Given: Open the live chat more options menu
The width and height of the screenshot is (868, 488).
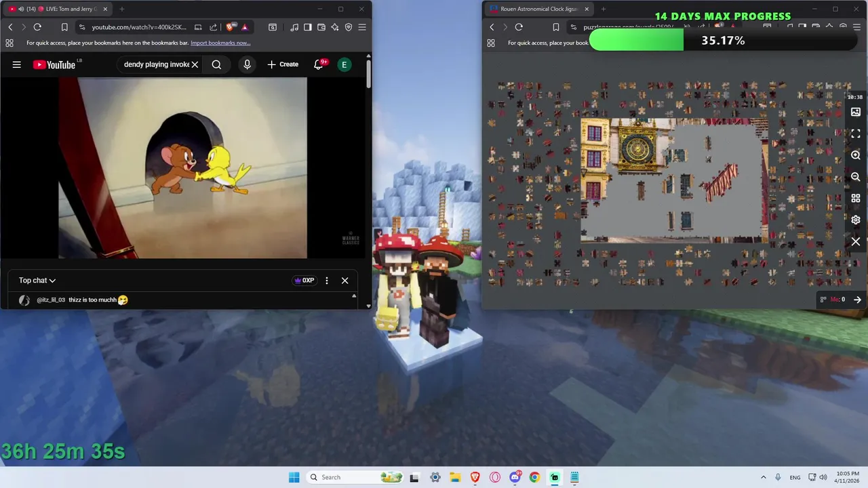Looking at the screenshot, I should 327,281.
